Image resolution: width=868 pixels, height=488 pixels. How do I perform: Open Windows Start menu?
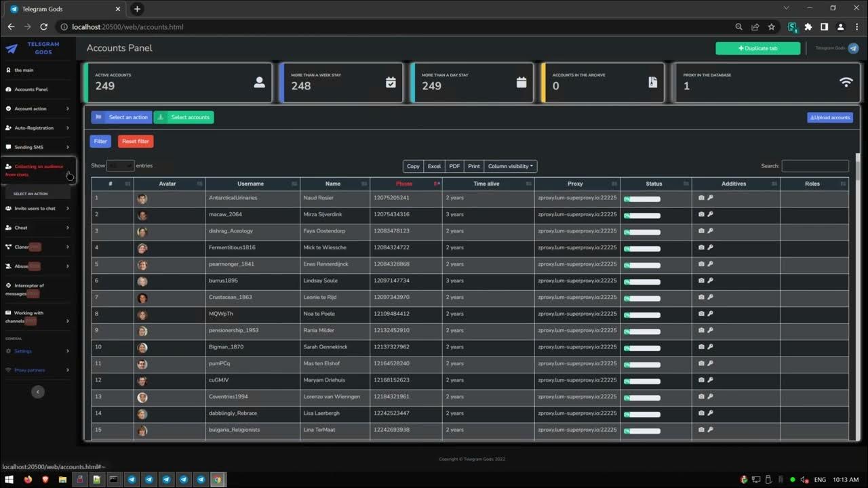pos(9,479)
